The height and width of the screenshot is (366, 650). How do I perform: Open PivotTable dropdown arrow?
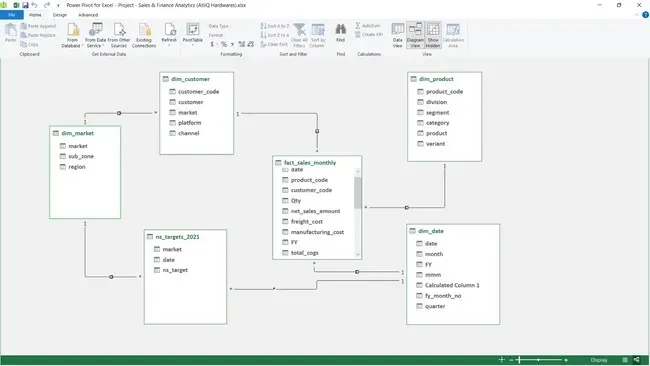[x=193, y=45]
